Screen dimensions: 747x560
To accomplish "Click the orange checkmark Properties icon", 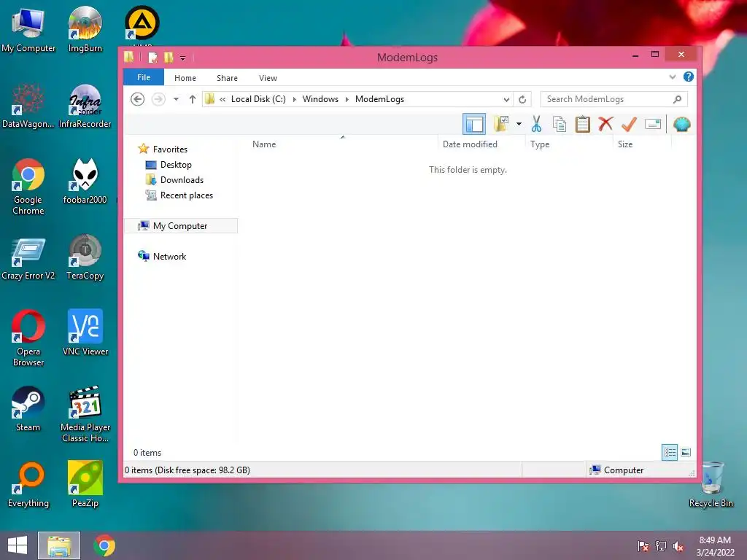I will click(629, 124).
